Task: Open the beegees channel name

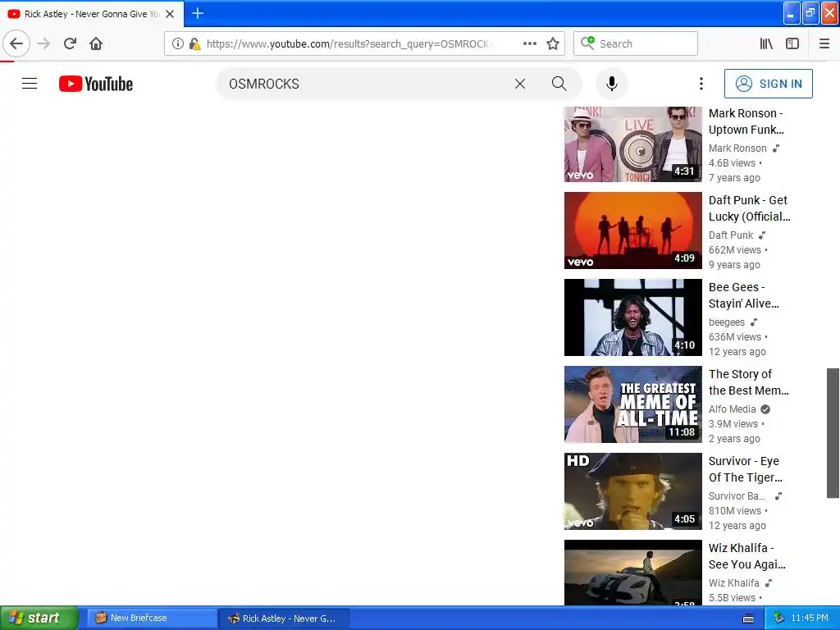Action: (727, 322)
